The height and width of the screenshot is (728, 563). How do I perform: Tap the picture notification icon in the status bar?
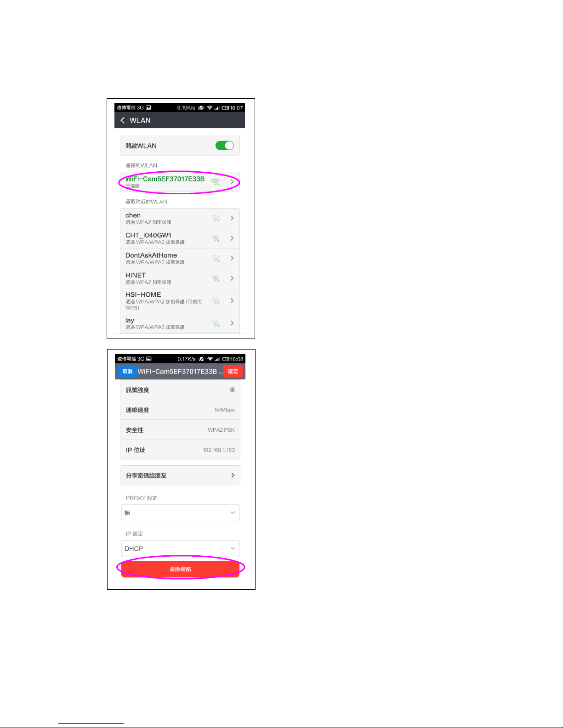(x=148, y=107)
